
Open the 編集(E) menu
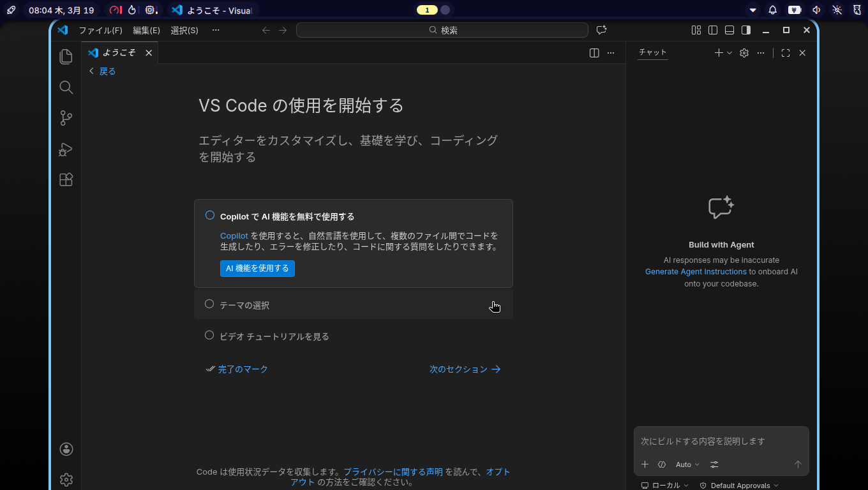tap(146, 30)
